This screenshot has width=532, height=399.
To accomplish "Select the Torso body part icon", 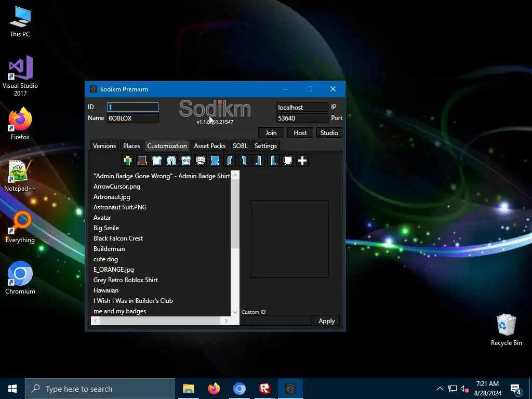I will coord(215,161).
